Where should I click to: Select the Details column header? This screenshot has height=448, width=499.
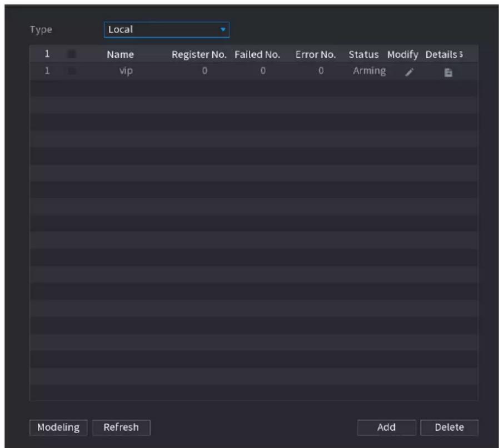[441, 54]
